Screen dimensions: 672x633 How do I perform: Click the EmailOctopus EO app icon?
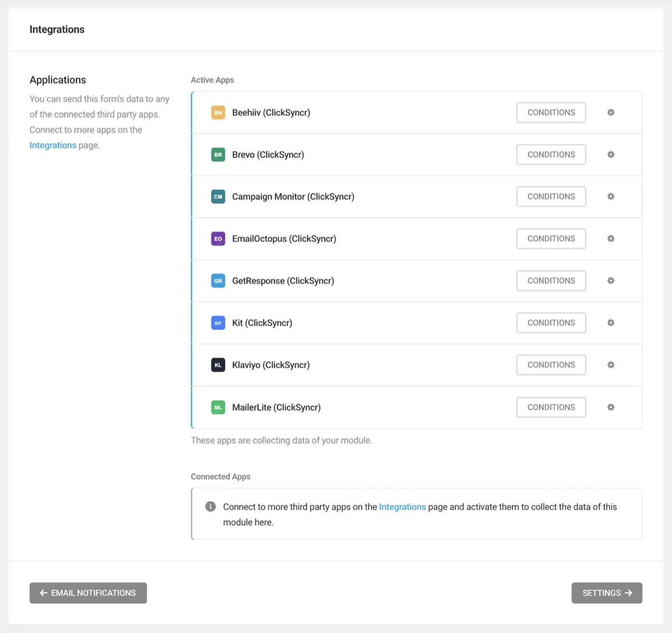click(x=218, y=239)
